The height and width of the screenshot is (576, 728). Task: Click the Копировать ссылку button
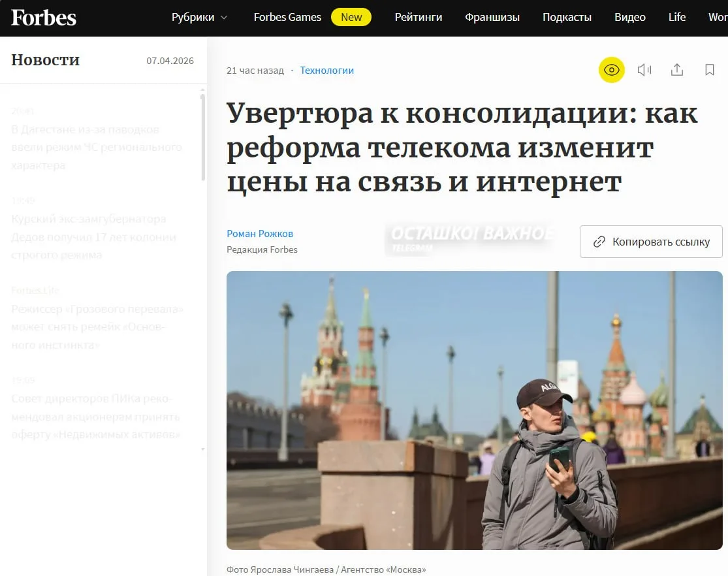tap(651, 242)
